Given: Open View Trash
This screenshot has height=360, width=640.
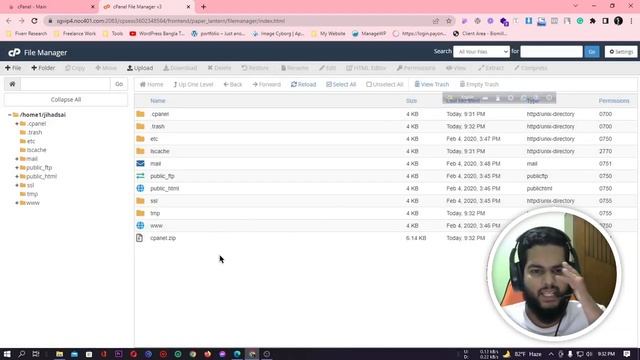Looking at the screenshot, I should pyautogui.click(x=431, y=84).
